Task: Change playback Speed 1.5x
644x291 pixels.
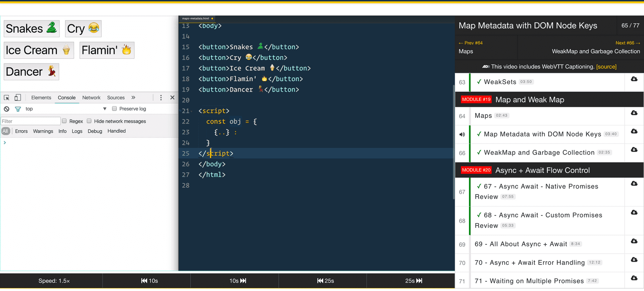Action: (x=51, y=281)
